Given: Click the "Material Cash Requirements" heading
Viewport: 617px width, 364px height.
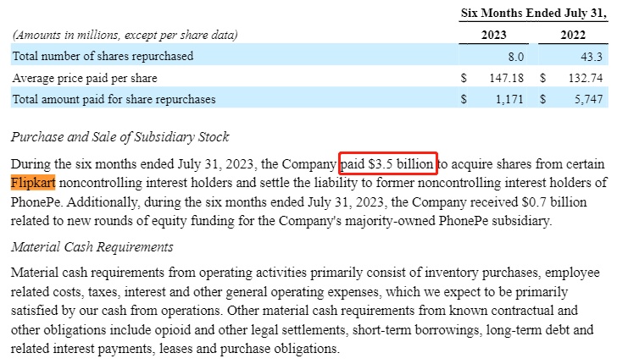Looking at the screenshot, I should coord(92,246).
